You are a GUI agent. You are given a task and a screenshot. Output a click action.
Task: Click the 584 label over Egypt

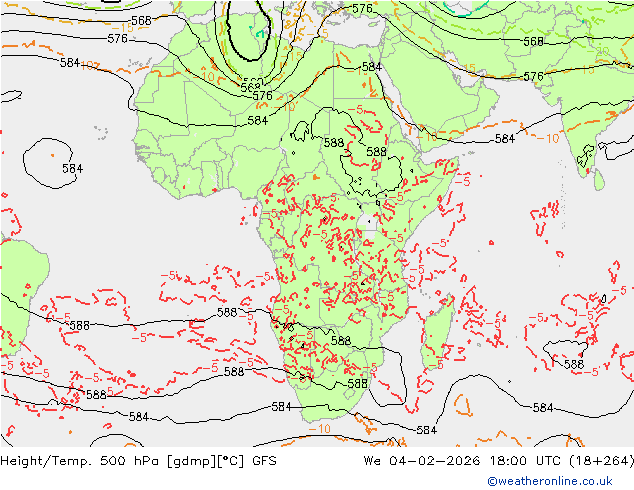click(372, 67)
